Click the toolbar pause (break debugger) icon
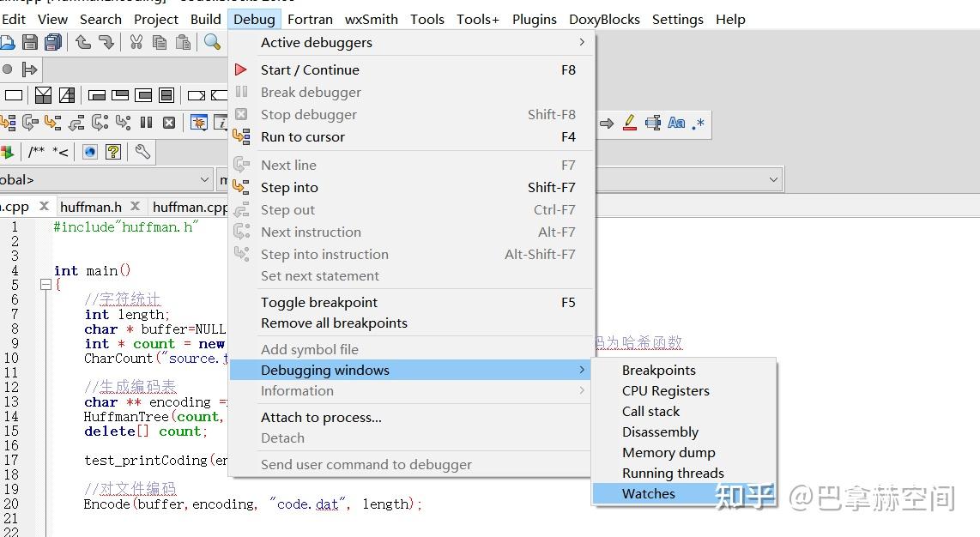The image size is (980, 537). 146,123
